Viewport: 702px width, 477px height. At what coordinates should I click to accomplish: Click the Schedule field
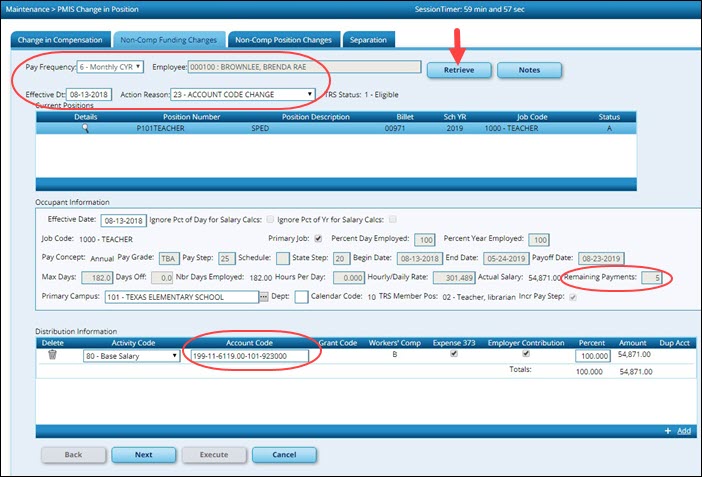point(283,258)
